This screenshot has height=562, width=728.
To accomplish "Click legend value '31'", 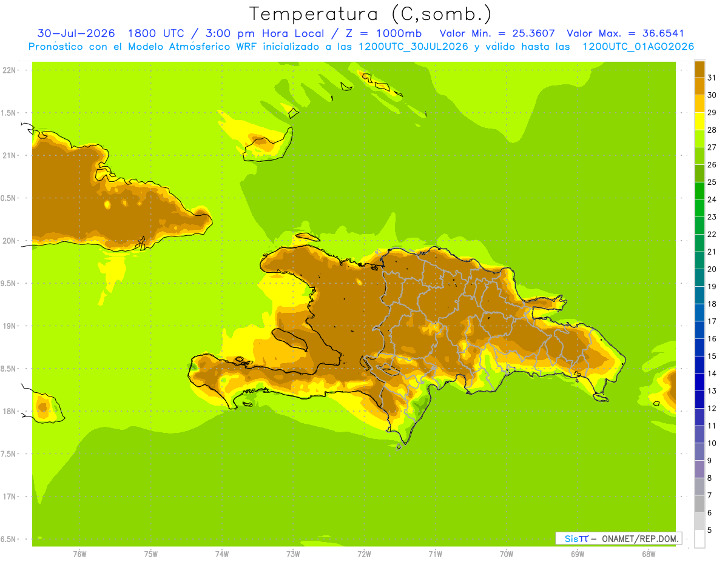I will [x=712, y=78].
